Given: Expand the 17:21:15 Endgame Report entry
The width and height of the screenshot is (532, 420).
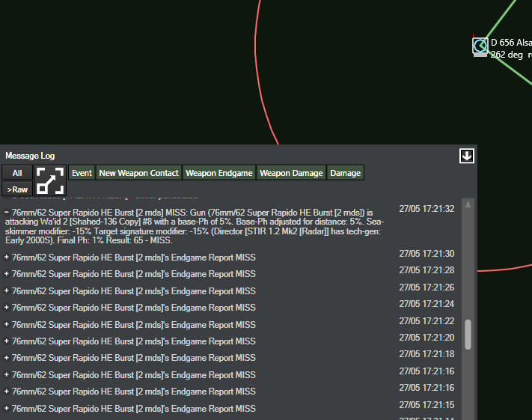Looking at the screenshot, I should pos(6,408).
